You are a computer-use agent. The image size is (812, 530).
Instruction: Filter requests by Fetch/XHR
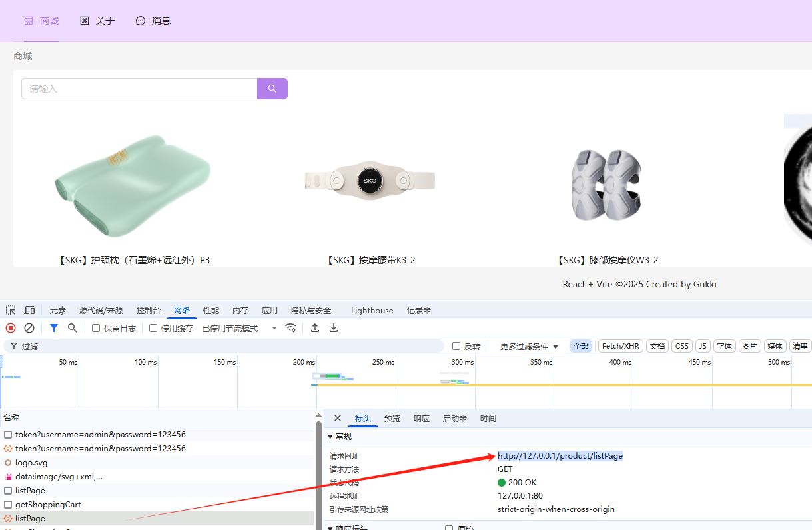620,346
